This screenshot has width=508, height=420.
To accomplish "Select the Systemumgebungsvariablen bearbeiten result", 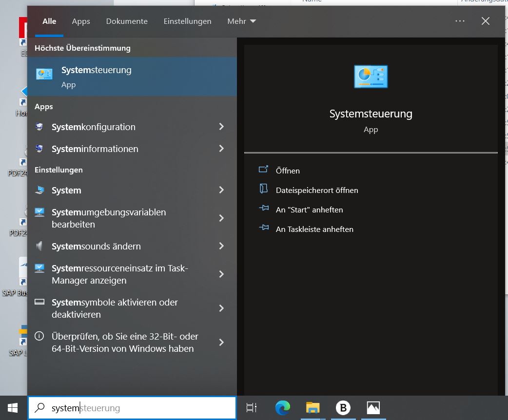I will 109,218.
